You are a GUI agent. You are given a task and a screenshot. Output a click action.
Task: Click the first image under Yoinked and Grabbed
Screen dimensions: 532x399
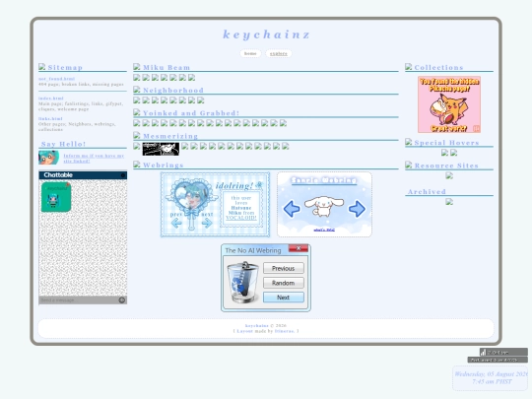[x=137, y=123]
